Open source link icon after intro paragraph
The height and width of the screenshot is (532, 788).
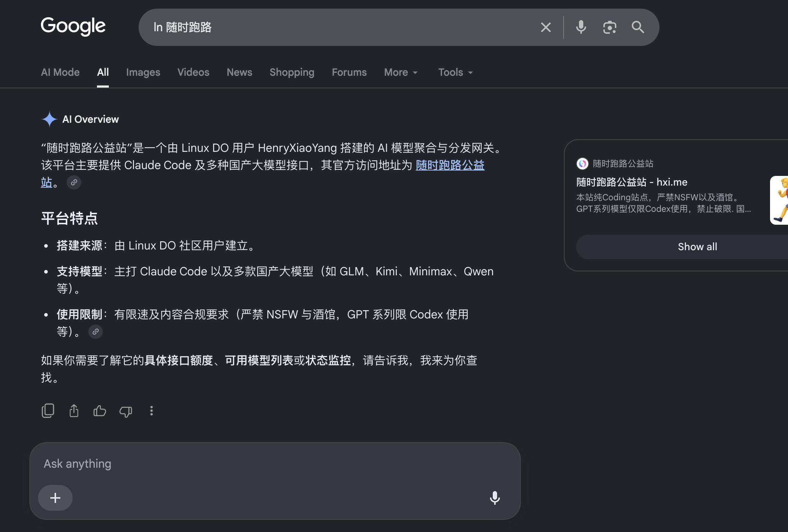(74, 182)
